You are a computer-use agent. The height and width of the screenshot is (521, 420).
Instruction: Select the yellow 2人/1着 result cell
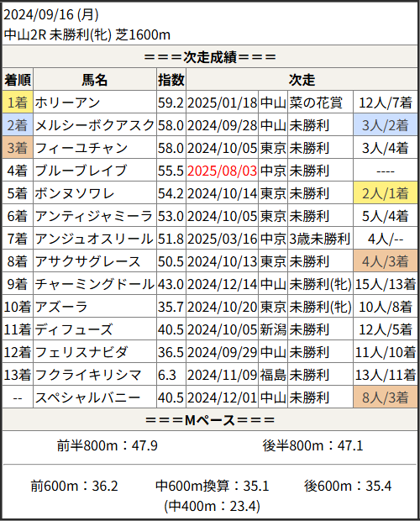pyautogui.click(x=385, y=192)
